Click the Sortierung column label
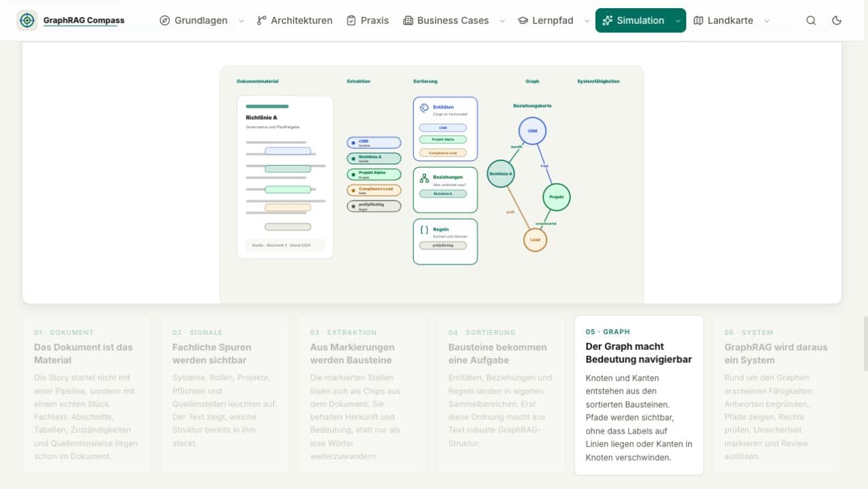This screenshot has height=489, width=868. [x=425, y=81]
